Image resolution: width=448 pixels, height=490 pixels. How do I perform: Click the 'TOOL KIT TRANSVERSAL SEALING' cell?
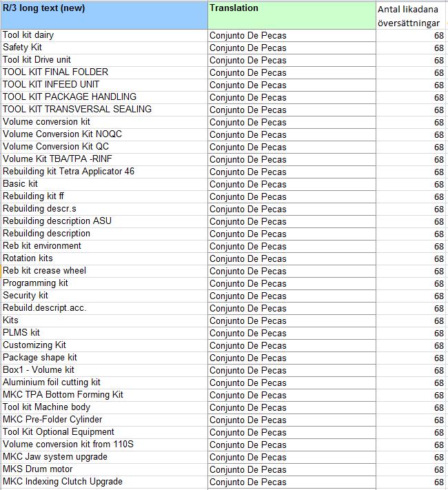[104, 110]
